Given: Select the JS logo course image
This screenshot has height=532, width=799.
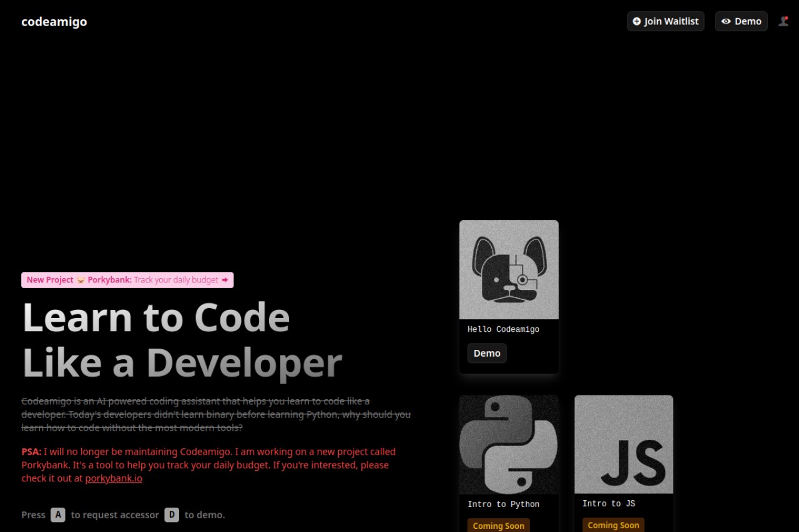Looking at the screenshot, I should coord(624,444).
